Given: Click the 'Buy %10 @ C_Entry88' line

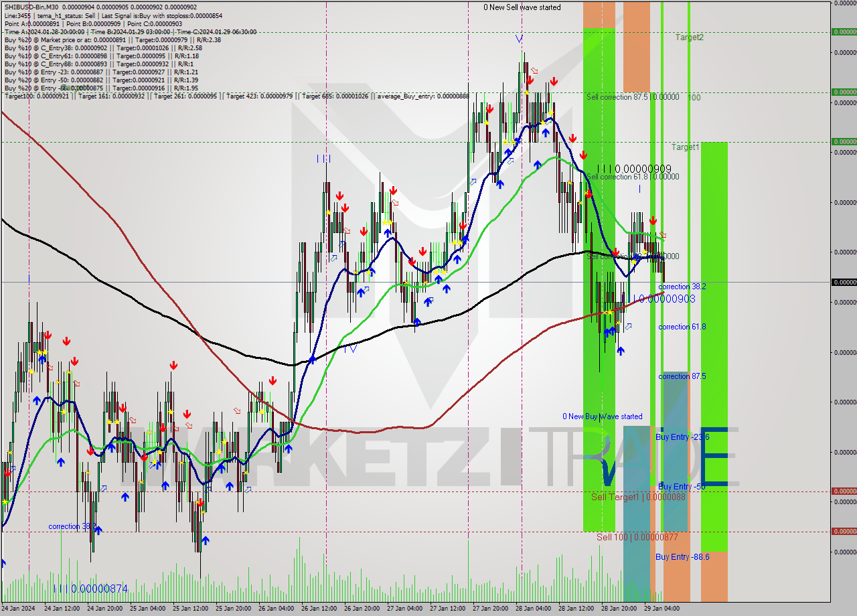Looking at the screenshot, I should (98, 64).
